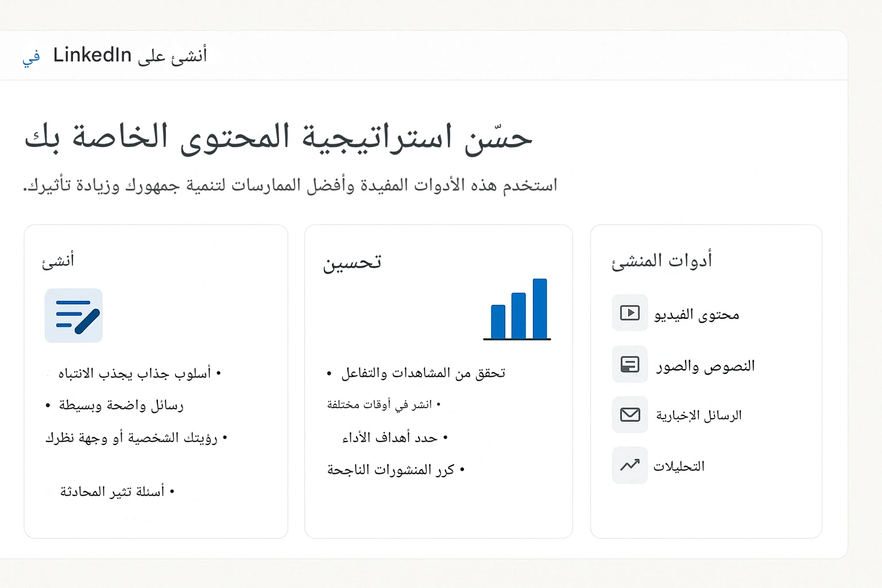Click bullet رسائل واضحة وبسيطة
The image size is (882, 588).
(115, 405)
